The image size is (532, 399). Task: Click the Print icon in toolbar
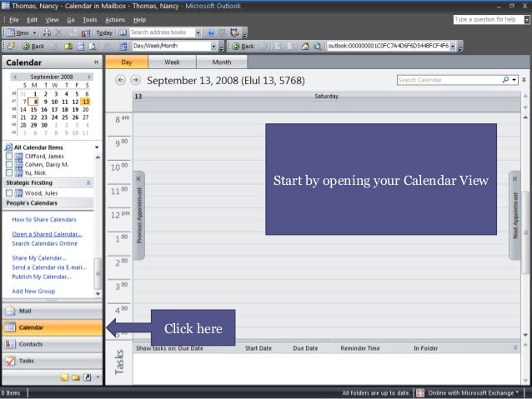point(47,32)
